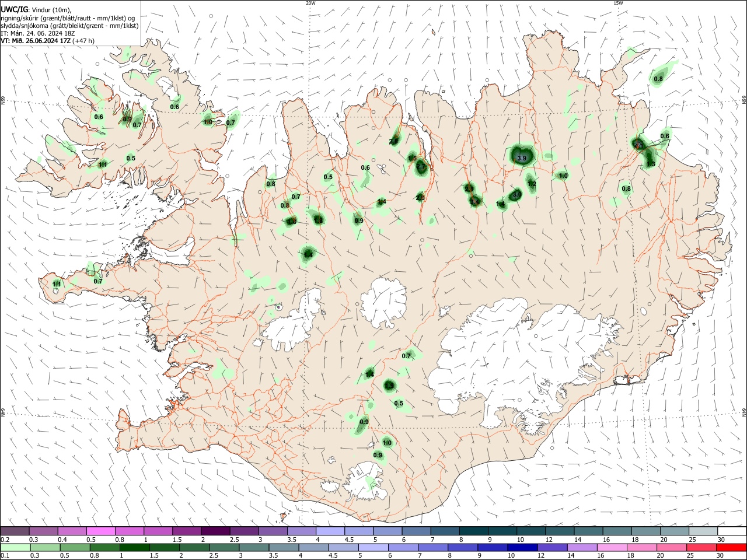This screenshot has height=560, width=747.
Task: Select the 'IT: Mán. 24. 06. 2024 18Z' line
Action: pyautogui.click(x=38, y=33)
